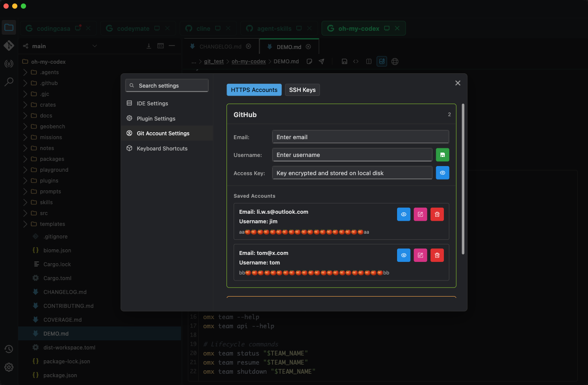Close the settings dialog with X

(458, 83)
